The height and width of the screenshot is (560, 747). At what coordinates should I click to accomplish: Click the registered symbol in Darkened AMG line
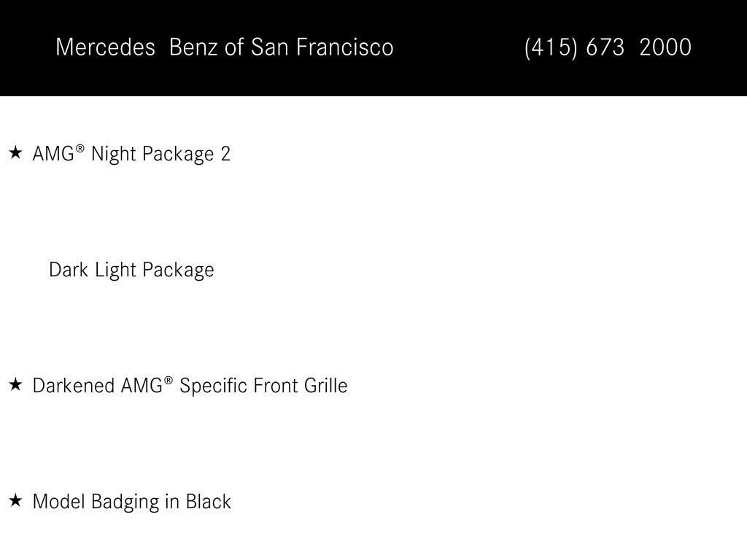(x=169, y=381)
